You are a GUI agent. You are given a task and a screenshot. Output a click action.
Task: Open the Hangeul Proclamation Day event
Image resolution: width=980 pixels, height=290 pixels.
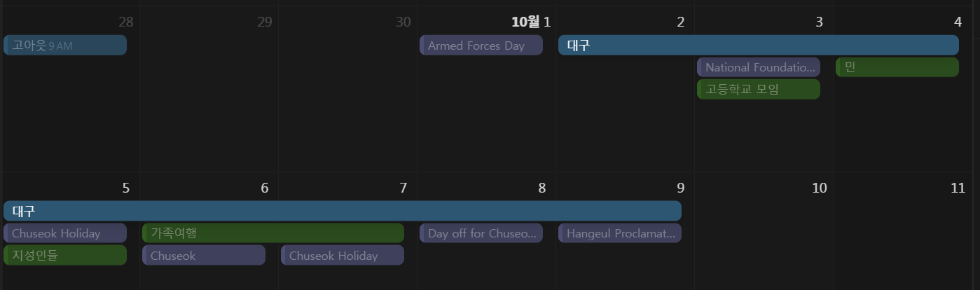click(x=619, y=233)
